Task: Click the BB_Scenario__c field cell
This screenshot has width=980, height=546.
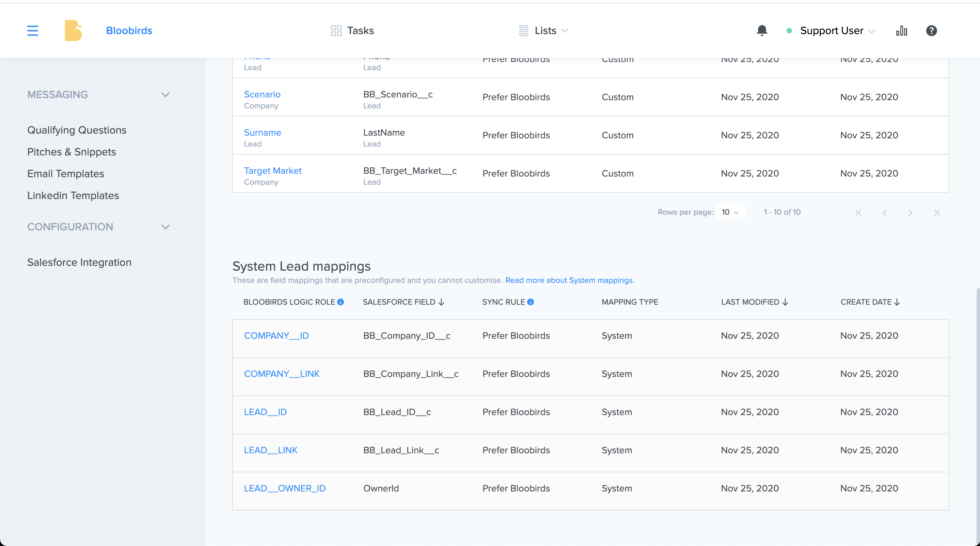Action: coord(398,94)
